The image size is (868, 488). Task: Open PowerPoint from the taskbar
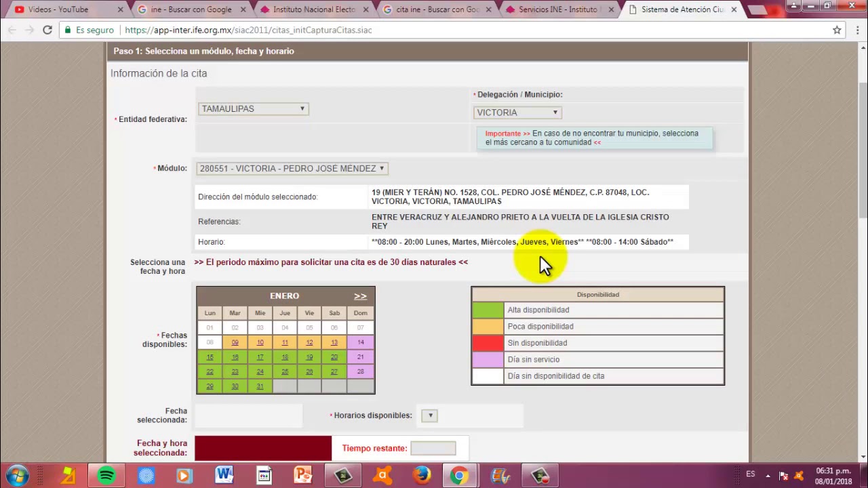click(x=303, y=476)
